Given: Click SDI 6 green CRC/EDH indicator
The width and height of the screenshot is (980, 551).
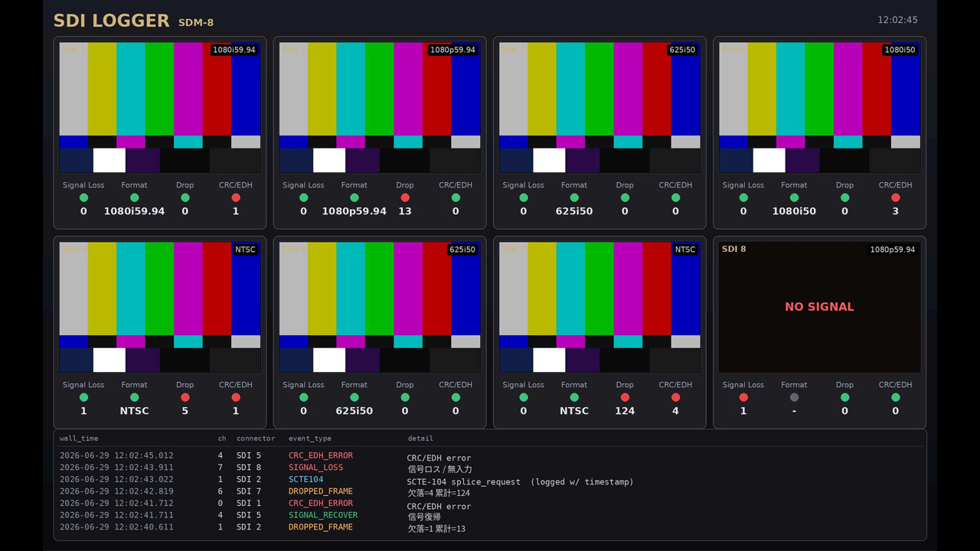Looking at the screenshot, I should point(456,397).
